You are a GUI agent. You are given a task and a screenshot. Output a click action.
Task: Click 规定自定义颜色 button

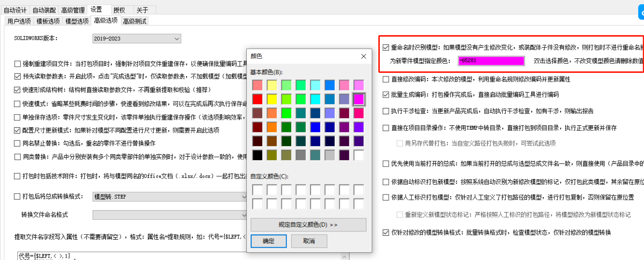click(x=308, y=225)
